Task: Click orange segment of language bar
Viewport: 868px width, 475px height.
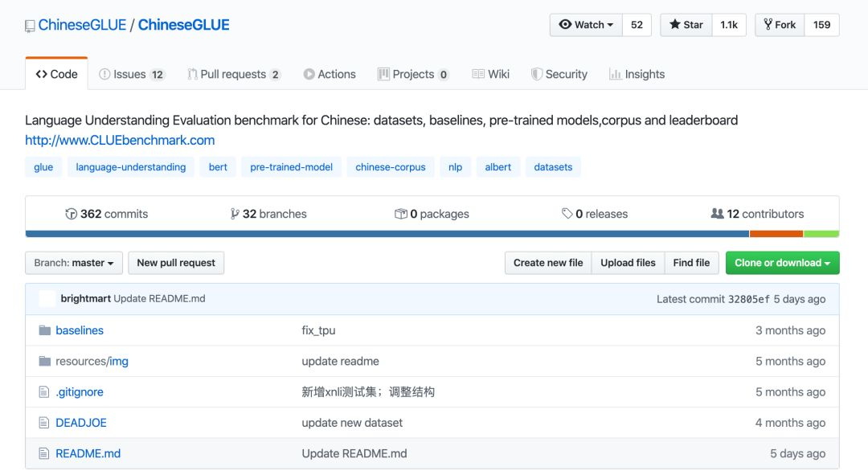Action: 776,234
